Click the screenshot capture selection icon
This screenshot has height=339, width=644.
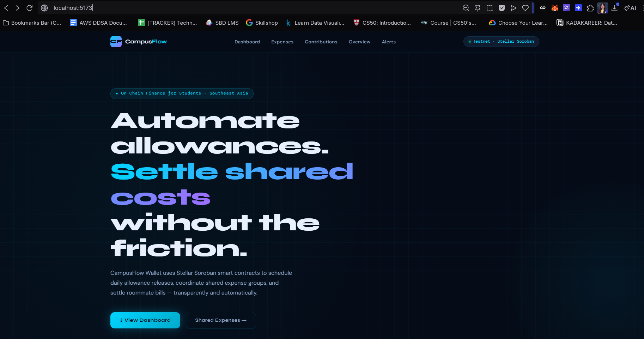[x=490, y=8]
